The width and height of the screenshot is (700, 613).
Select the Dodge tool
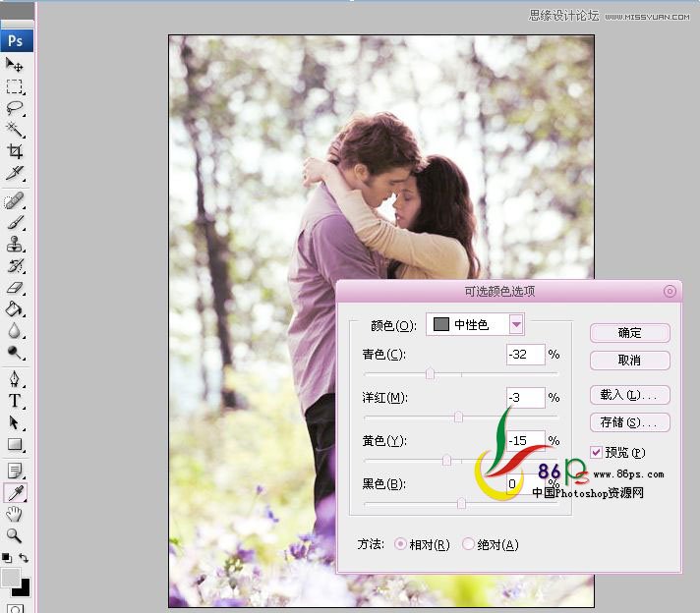[15, 352]
